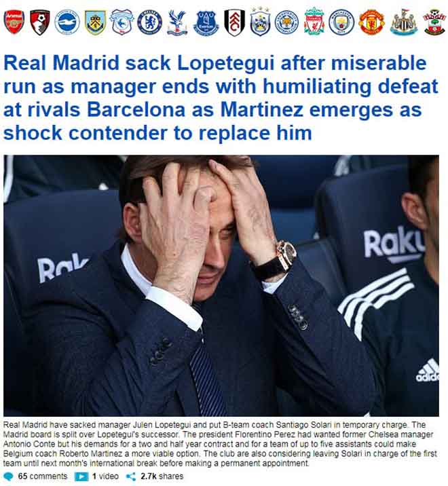Click the Everton club badge

tap(206, 23)
